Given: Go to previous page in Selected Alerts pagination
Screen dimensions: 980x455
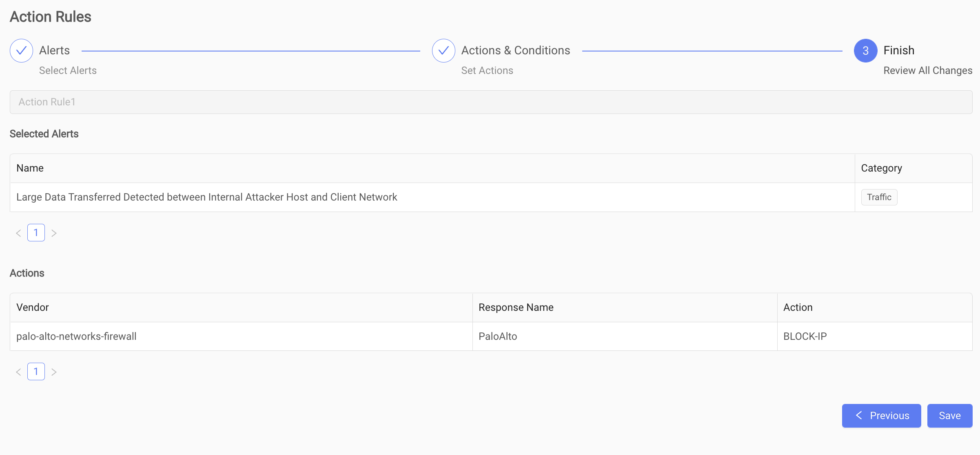Looking at the screenshot, I should click(x=18, y=233).
